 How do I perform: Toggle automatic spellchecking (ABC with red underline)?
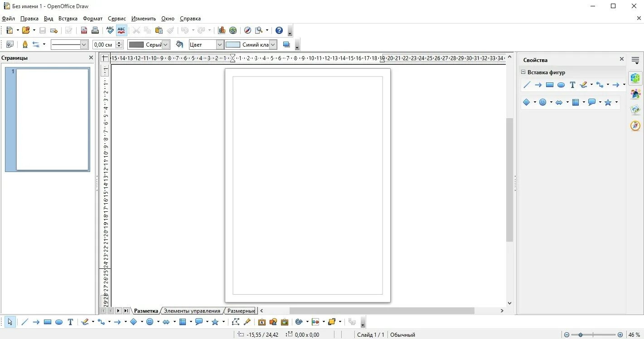click(121, 30)
